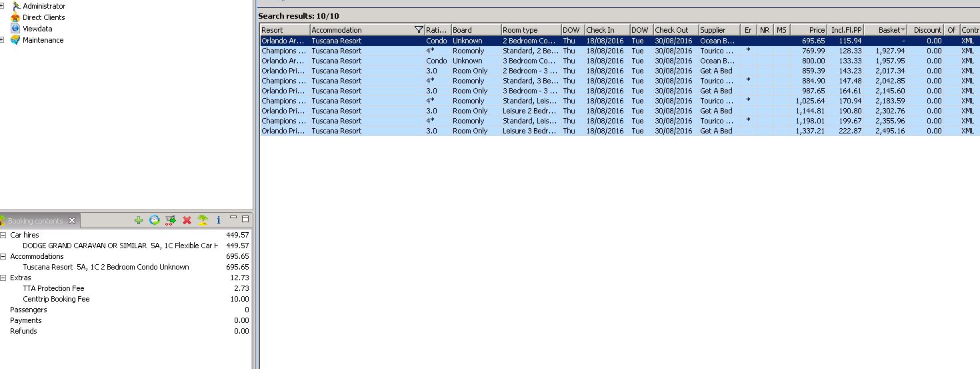Sort by the Price column header

coord(809,30)
